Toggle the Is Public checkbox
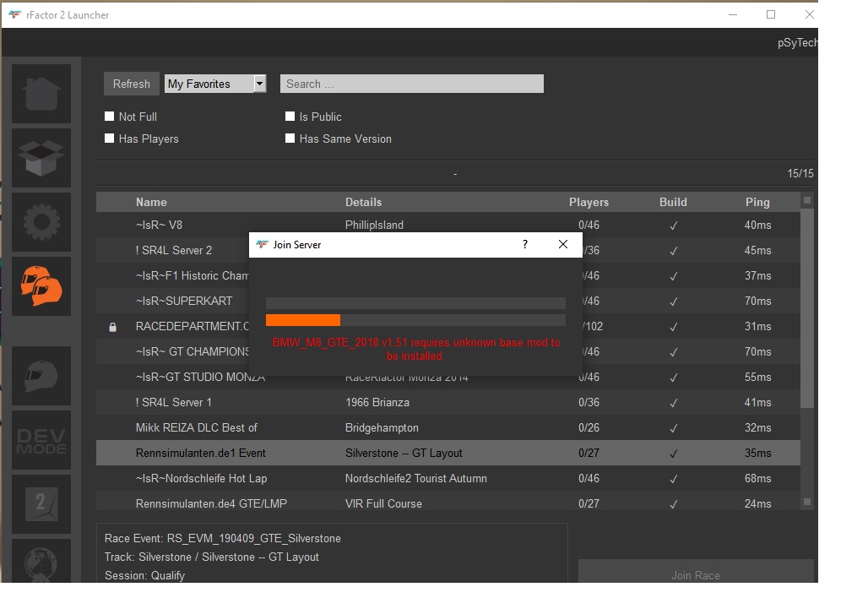This screenshot has height=598, width=868. point(290,117)
